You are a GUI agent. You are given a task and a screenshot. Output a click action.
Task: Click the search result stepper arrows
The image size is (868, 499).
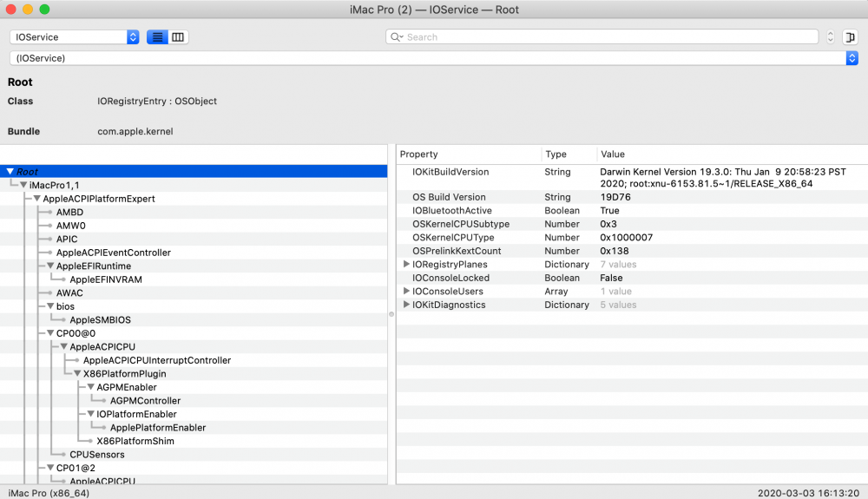point(830,37)
